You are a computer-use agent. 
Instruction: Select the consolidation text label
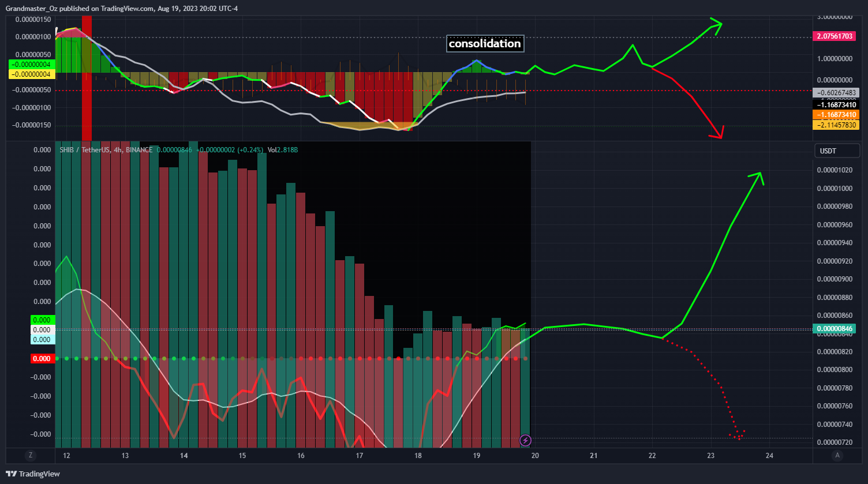pos(485,44)
